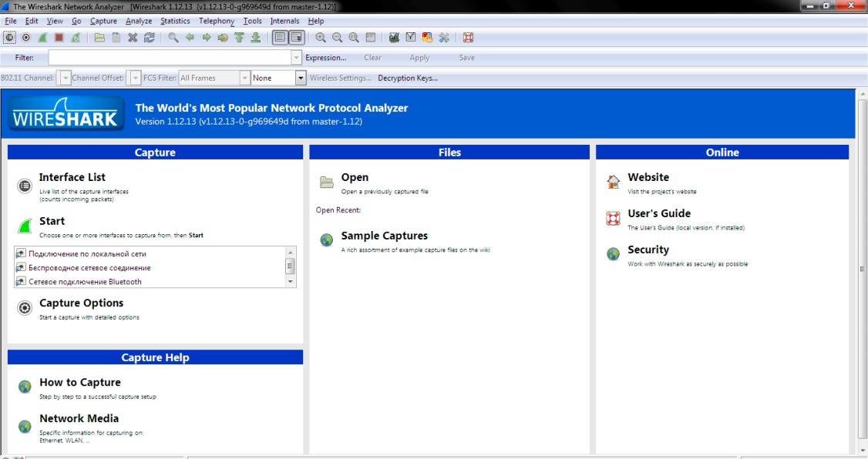
Task: Zoom in with the plus magnifier icon
Action: [321, 38]
